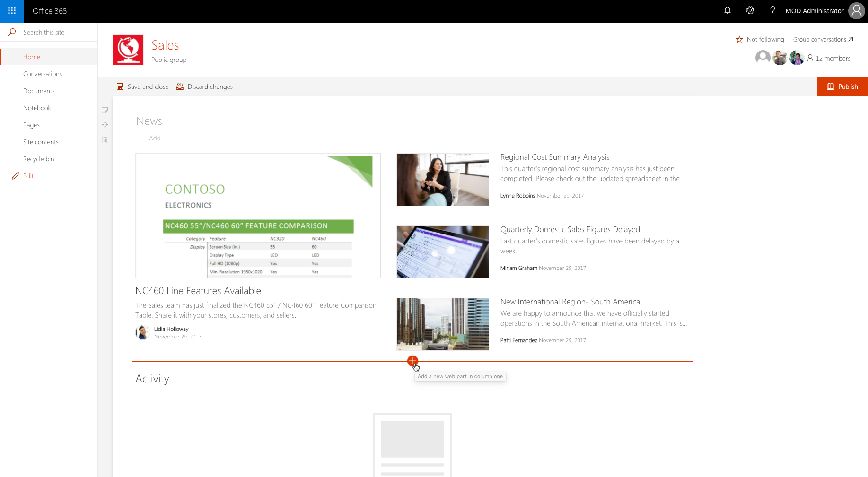Viewport: 868px width, 477px height.
Task: Open the Regional Cost Summary thumbnail image
Action: coord(443,180)
